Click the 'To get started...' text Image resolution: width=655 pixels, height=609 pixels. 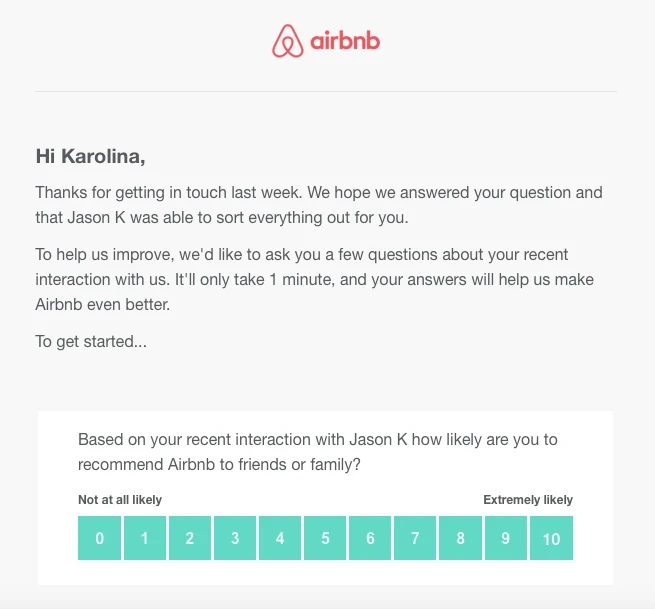click(91, 341)
